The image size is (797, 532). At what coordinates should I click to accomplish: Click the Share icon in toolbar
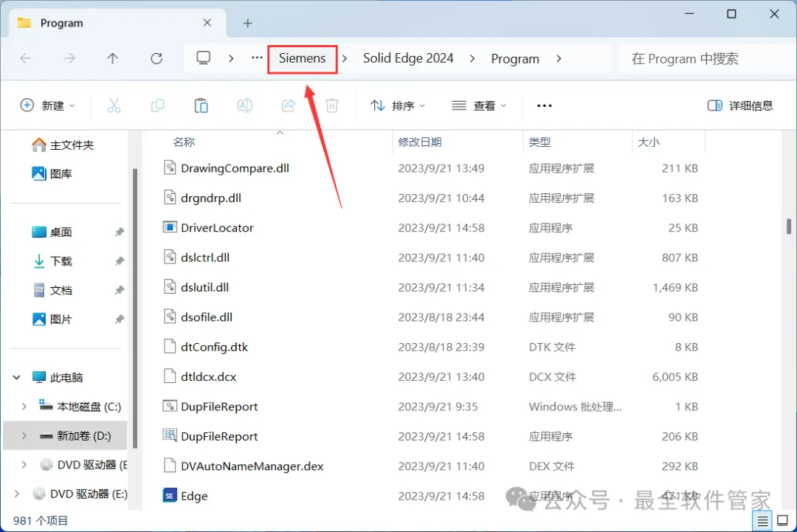[289, 106]
